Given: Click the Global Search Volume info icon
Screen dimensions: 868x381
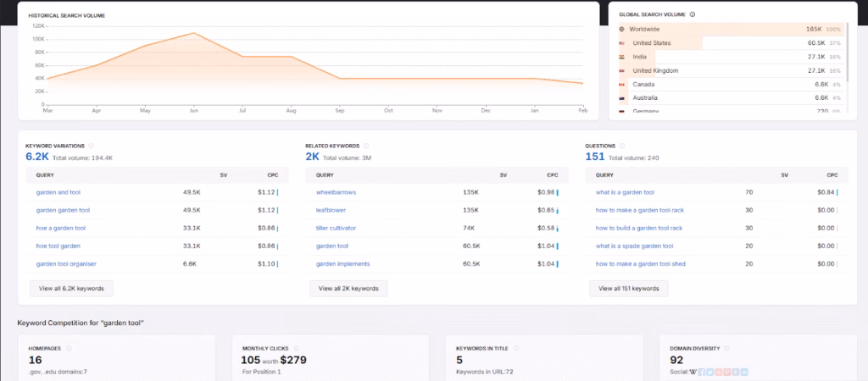Looking at the screenshot, I should [693, 14].
